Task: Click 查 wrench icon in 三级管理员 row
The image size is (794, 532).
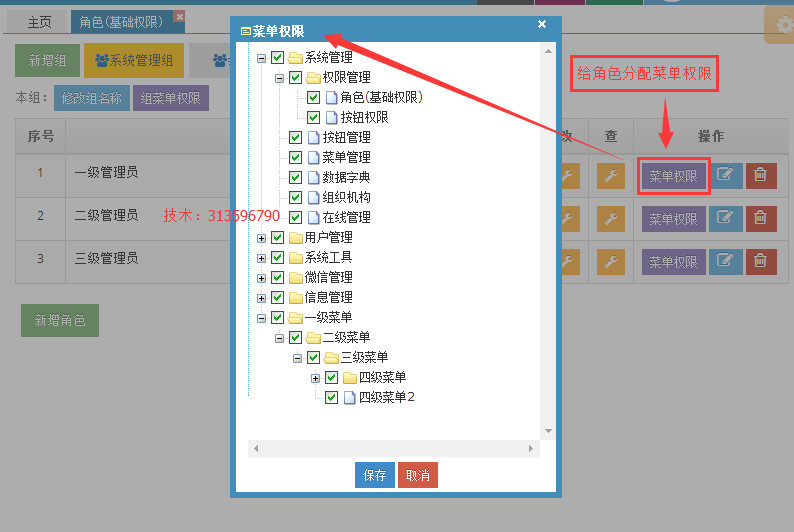Action: 611,262
